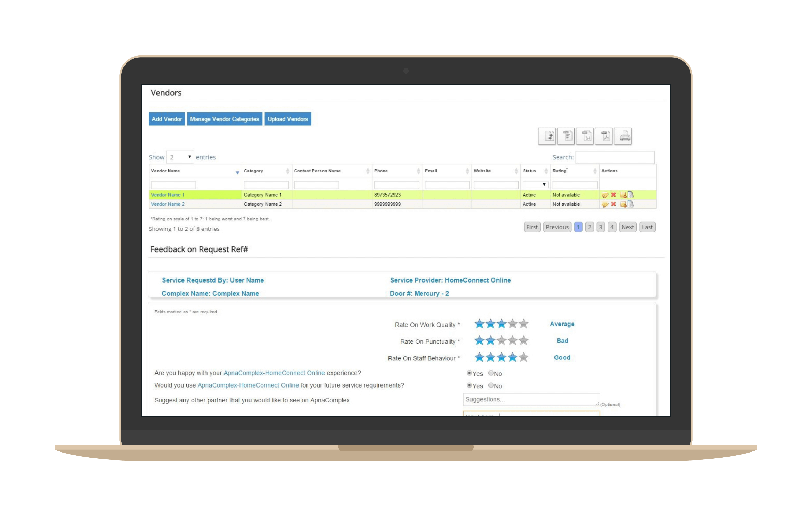812x516 pixels.
Task: Copy the vendor table data
Action: [x=547, y=136]
